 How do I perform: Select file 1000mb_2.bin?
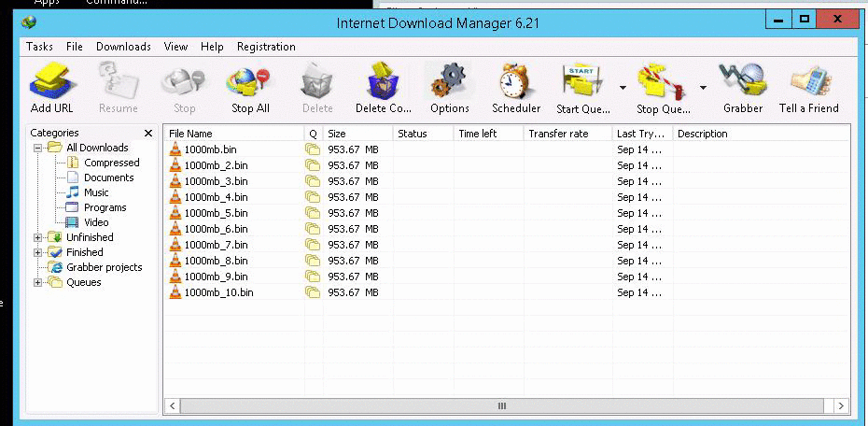(x=216, y=165)
